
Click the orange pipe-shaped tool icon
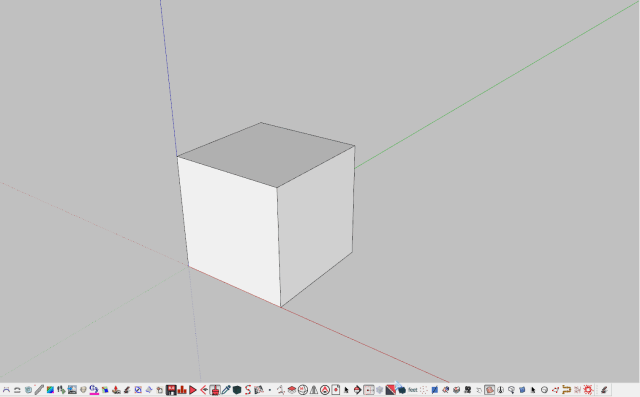[x=566, y=390]
